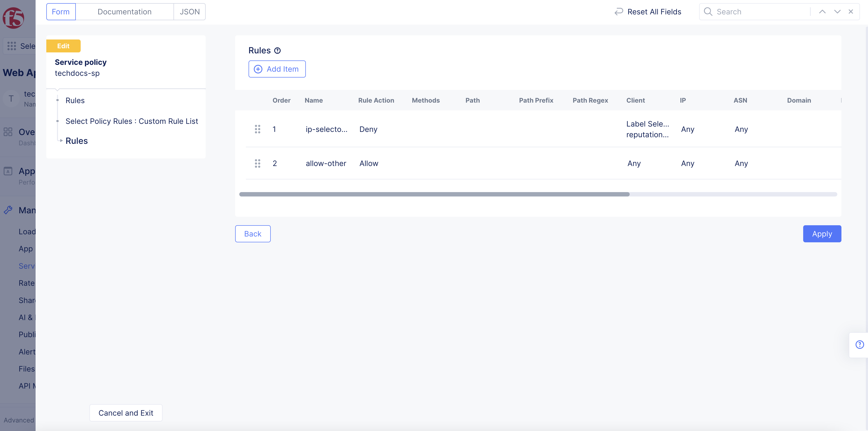The image size is (868, 431).
Task: Switch to the Documentation tab
Action: tap(124, 11)
